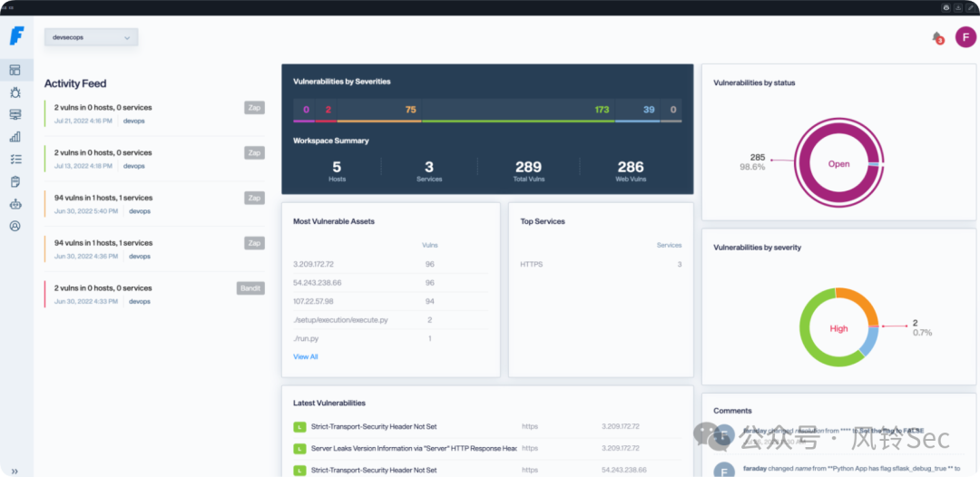Open the Jul 21, 2022 4:16 PM activity entry
Viewport: 980px width, 477px height.
point(154,113)
